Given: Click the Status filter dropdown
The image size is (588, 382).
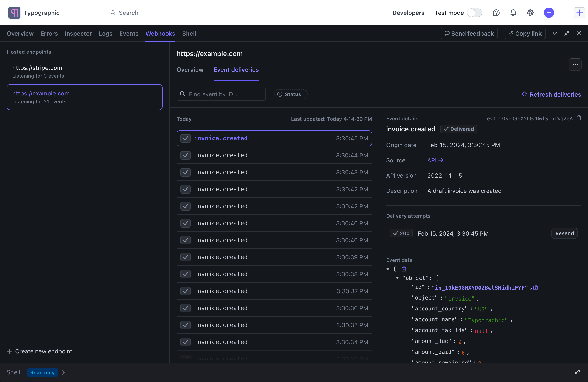Looking at the screenshot, I should (x=289, y=94).
